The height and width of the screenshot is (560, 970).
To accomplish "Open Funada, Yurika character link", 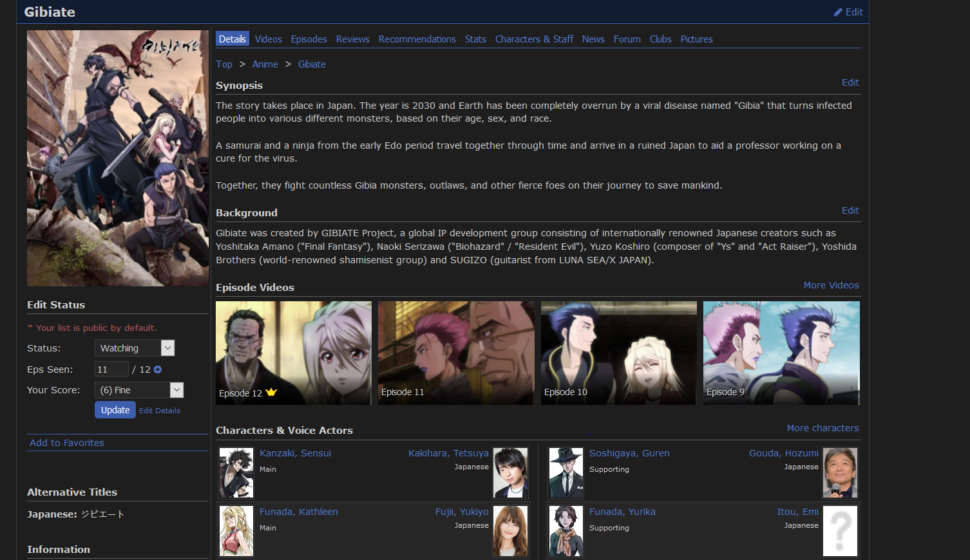I will click(622, 512).
